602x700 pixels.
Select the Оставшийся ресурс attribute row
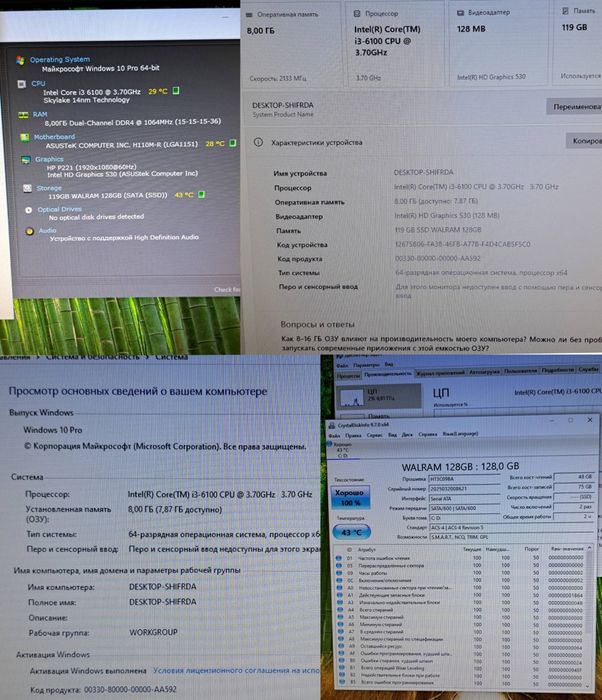[x=461, y=646]
